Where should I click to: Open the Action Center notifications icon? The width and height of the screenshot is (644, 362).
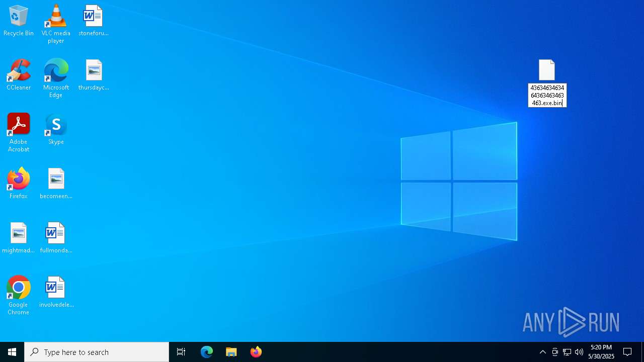pyautogui.click(x=627, y=352)
